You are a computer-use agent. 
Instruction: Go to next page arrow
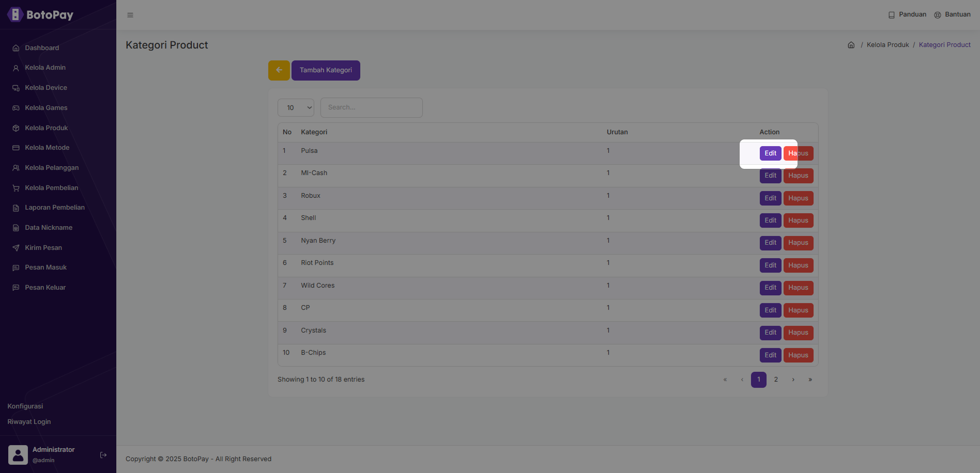click(793, 380)
